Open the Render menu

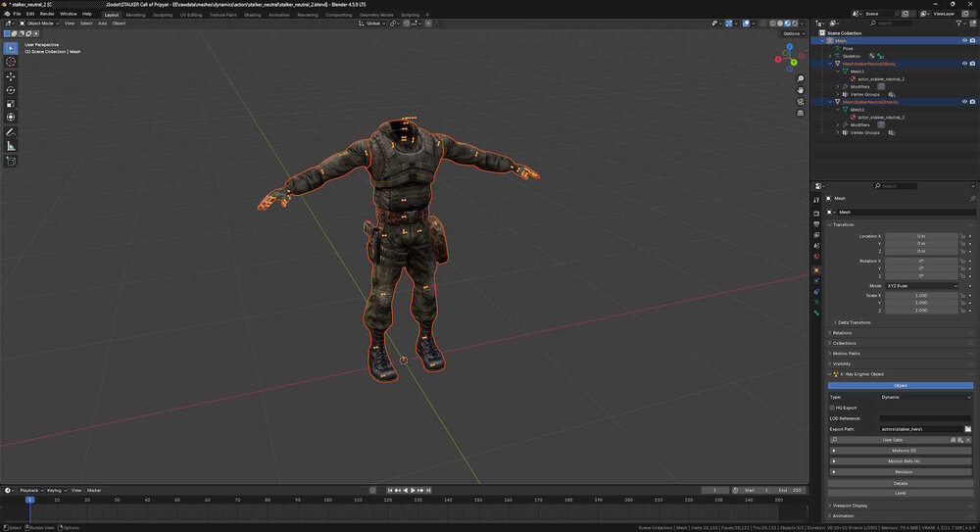tap(47, 14)
